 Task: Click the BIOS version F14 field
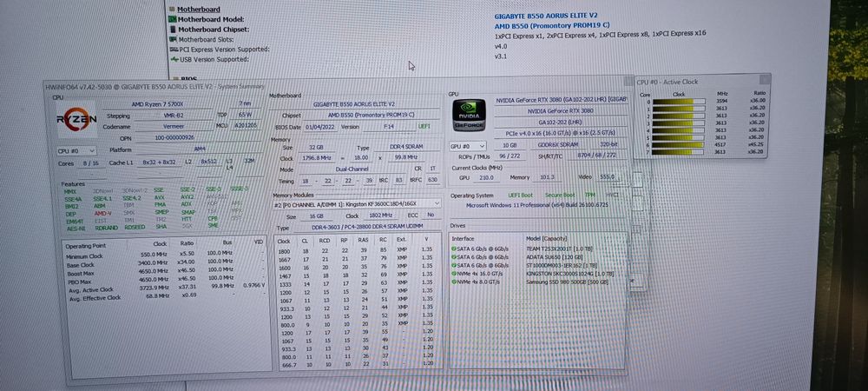390,127
